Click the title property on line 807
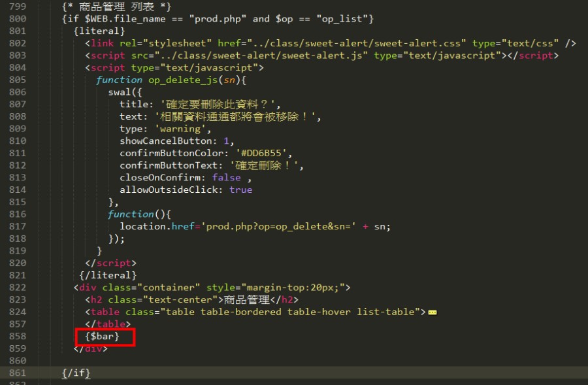 tap(134, 105)
